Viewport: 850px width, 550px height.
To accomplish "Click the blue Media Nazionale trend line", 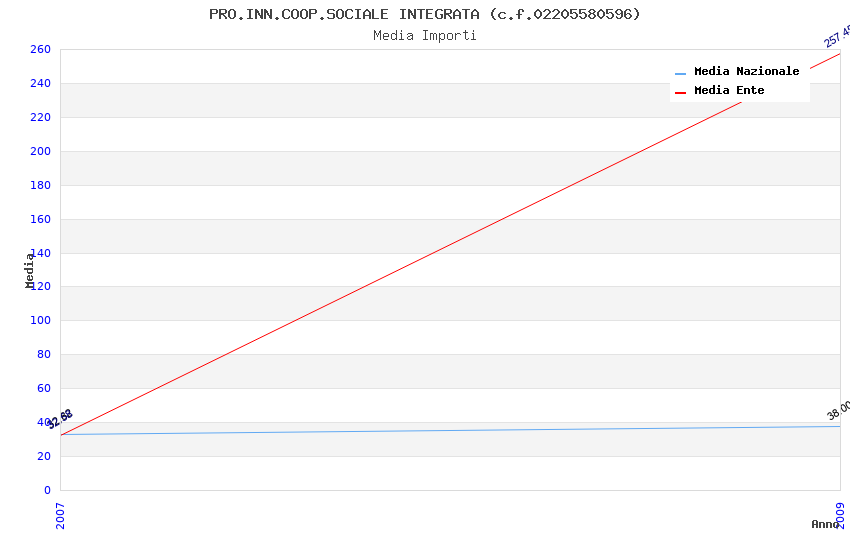I will tap(450, 430).
